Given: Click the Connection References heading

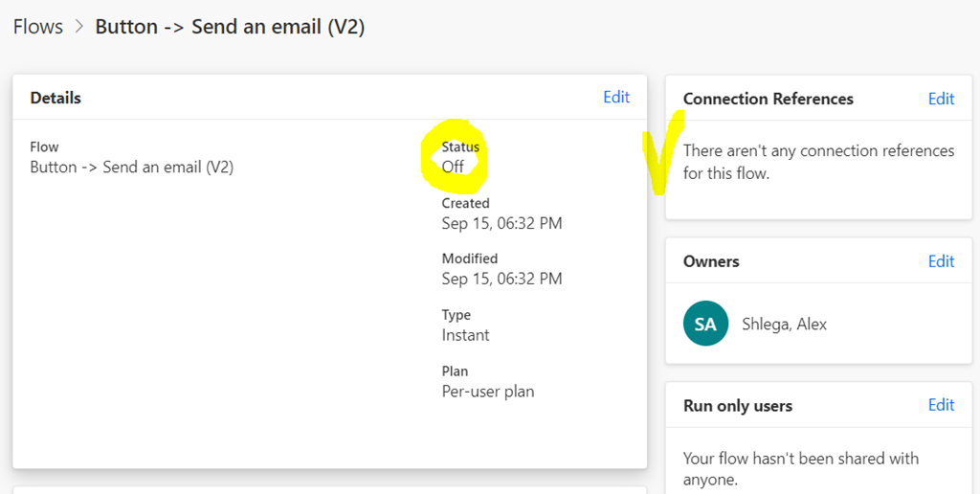Looking at the screenshot, I should click(x=768, y=99).
